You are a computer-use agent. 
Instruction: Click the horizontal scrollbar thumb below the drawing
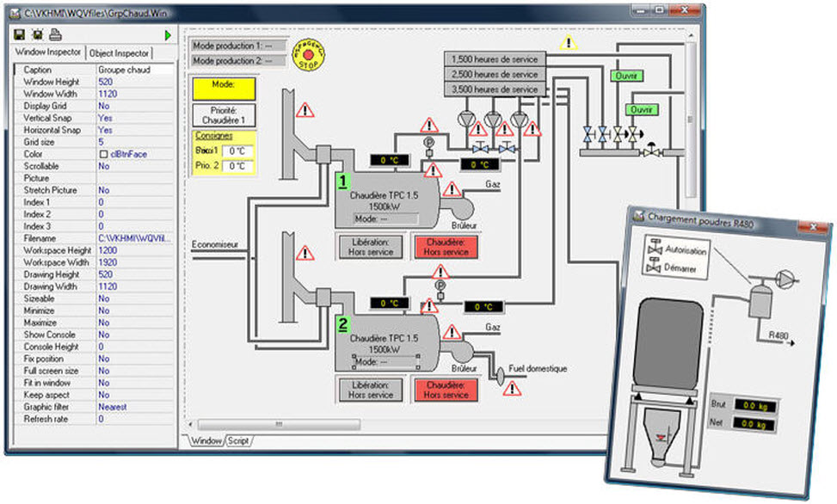click(x=279, y=425)
